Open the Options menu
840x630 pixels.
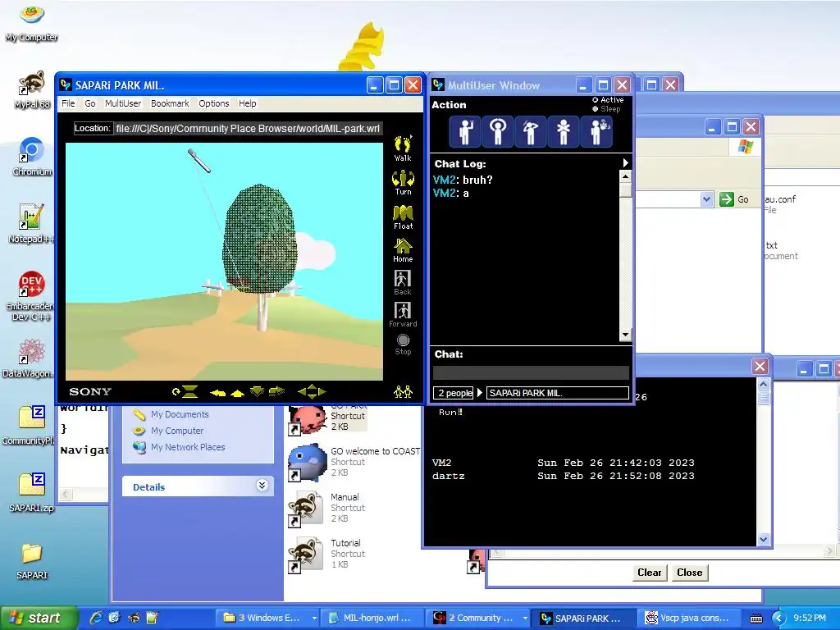pyautogui.click(x=214, y=103)
